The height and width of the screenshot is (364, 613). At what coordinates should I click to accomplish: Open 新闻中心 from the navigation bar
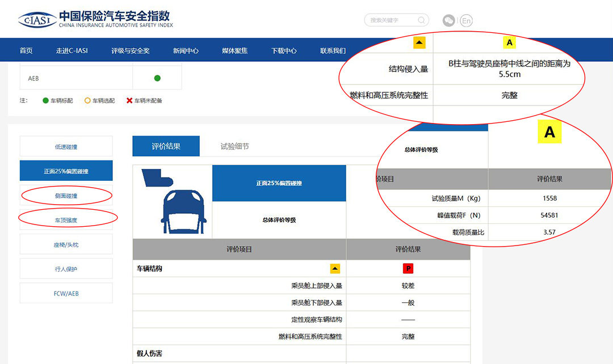(x=186, y=50)
